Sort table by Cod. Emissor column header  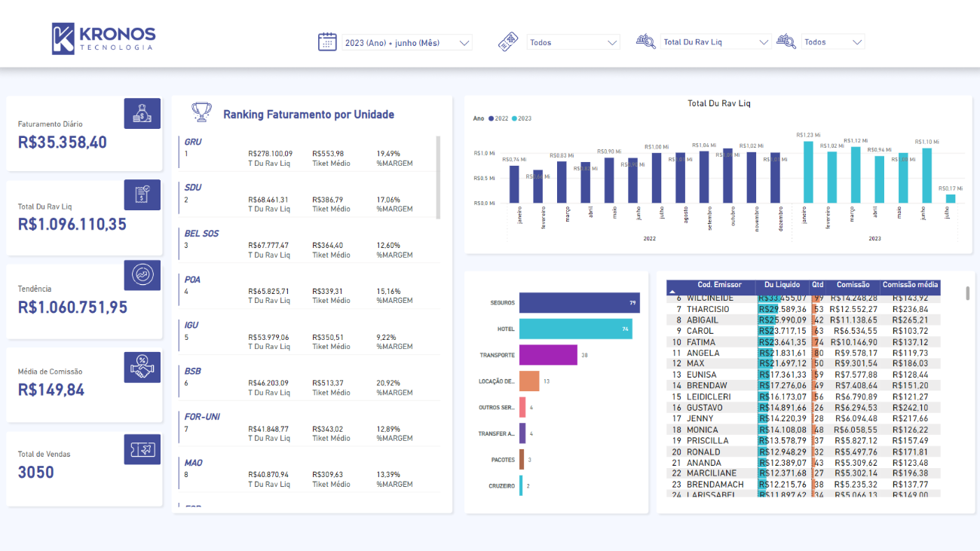[x=719, y=285]
